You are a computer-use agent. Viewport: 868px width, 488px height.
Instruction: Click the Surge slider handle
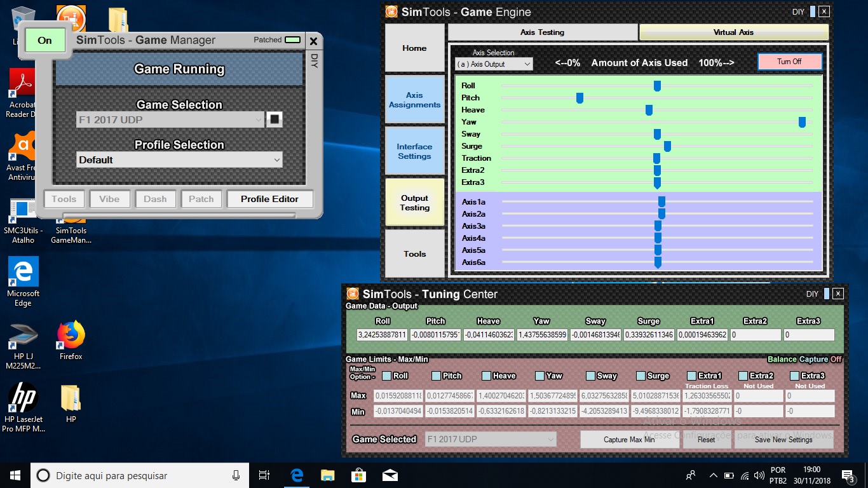pyautogui.click(x=667, y=146)
